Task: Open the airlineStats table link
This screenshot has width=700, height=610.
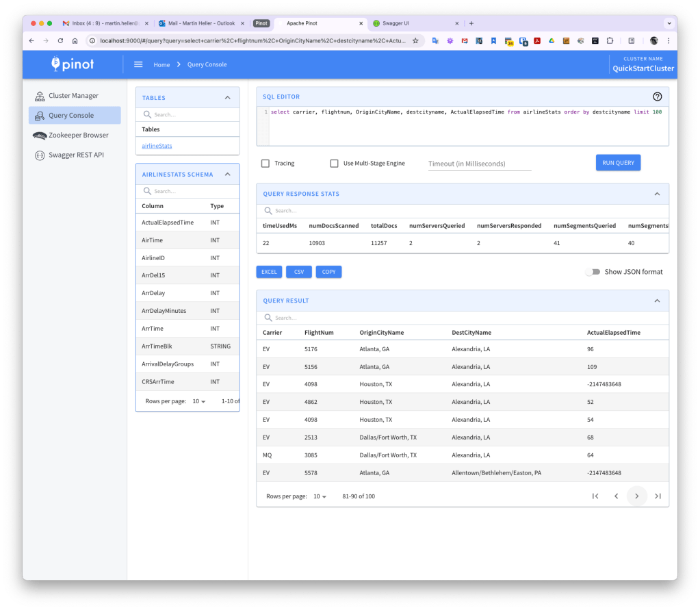Action: pyautogui.click(x=157, y=146)
